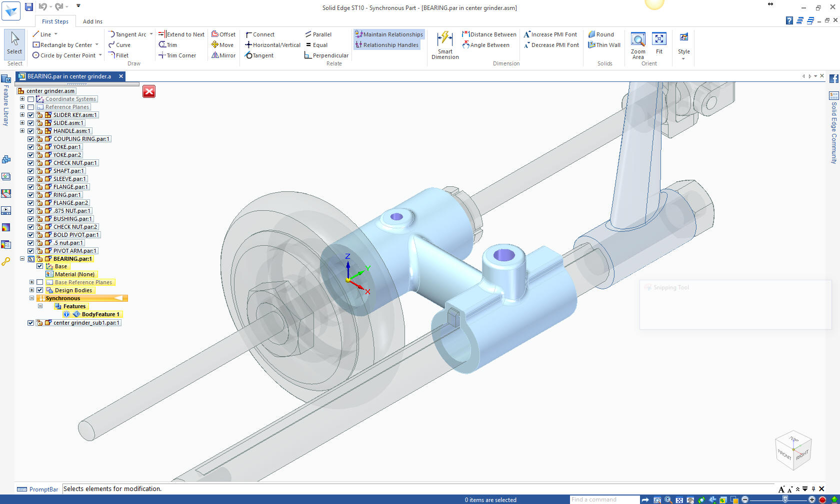This screenshot has height=504, width=840.
Task: Collapse the Features node
Action: (40, 306)
